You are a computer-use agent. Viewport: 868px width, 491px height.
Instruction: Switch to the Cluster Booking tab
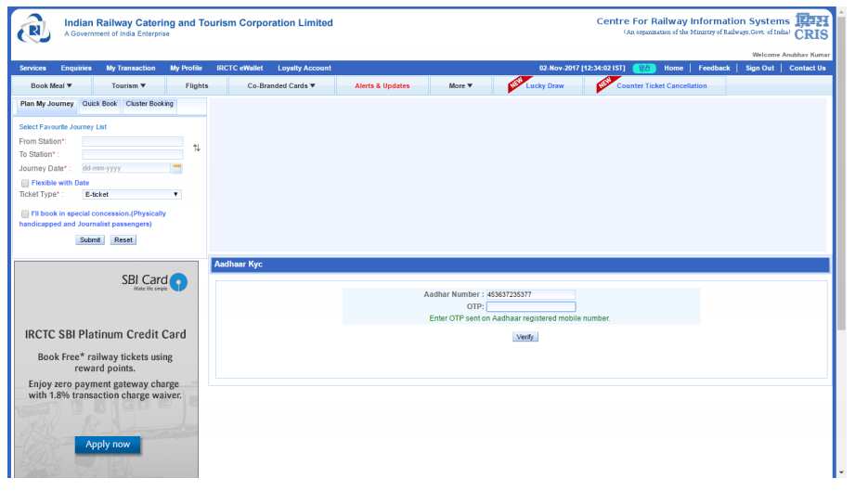(x=149, y=104)
